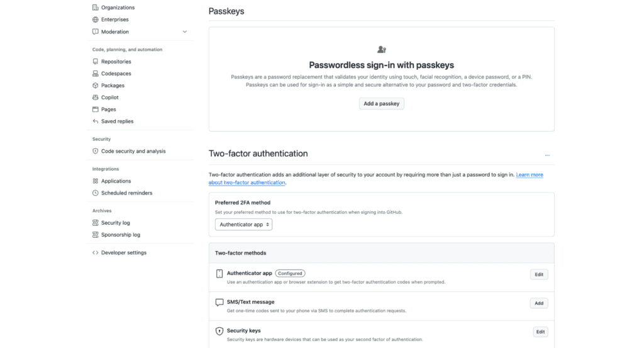Click the Saved replies arrow icon
This screenshot has width=644, height=348.
pyautogui.click(x=96, y=121)
